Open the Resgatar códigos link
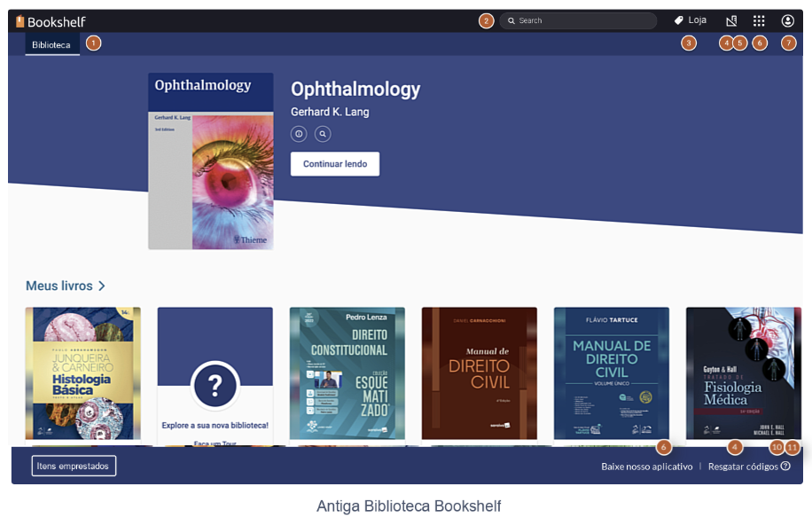Screen dimensions: 812x518 (743, 467)
